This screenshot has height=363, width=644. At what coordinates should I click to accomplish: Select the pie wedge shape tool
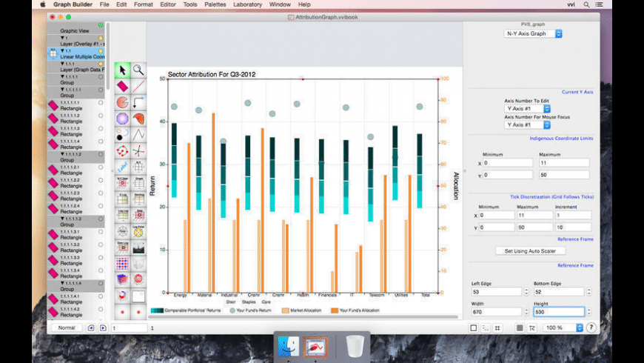click(122, 102)
